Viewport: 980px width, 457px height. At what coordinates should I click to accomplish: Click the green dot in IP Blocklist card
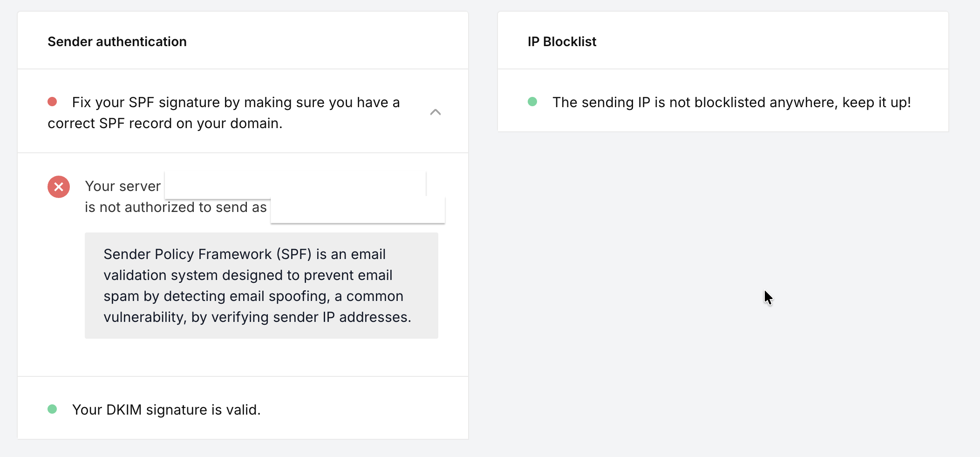[x=532, y=102]
